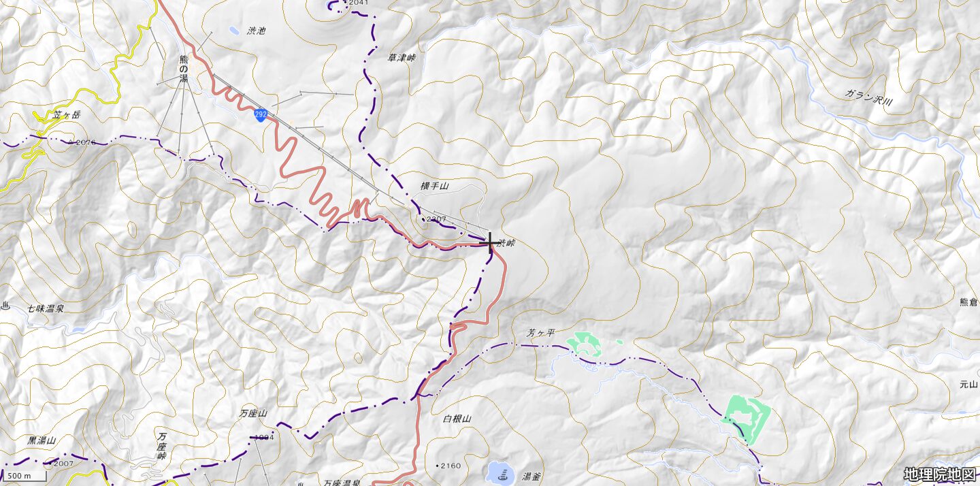This screenshot has height=486, width=980.
Task: Click the 黒湯山 mountain label
Action: point(42,440)
